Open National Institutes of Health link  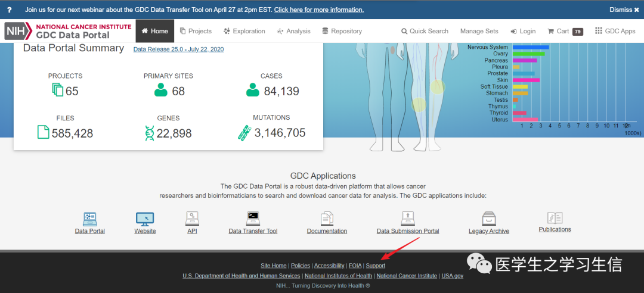pos(339,276)
